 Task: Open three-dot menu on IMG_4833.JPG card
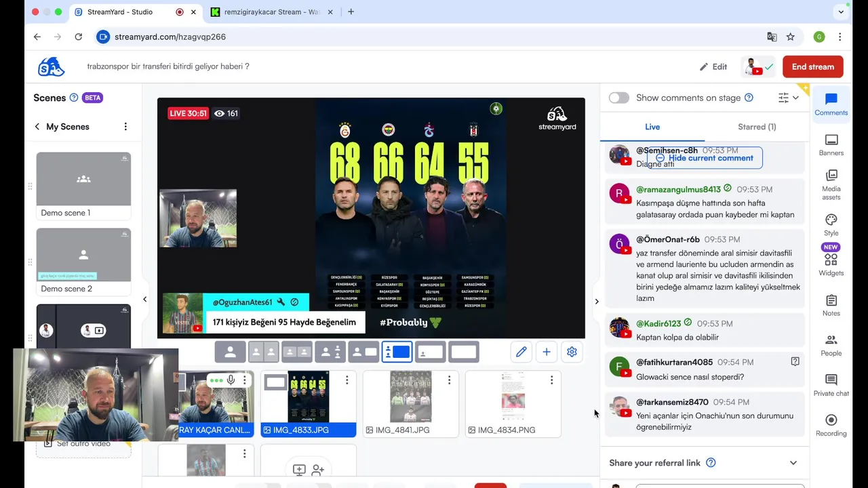pyautogui.click(x=347, y=380)
